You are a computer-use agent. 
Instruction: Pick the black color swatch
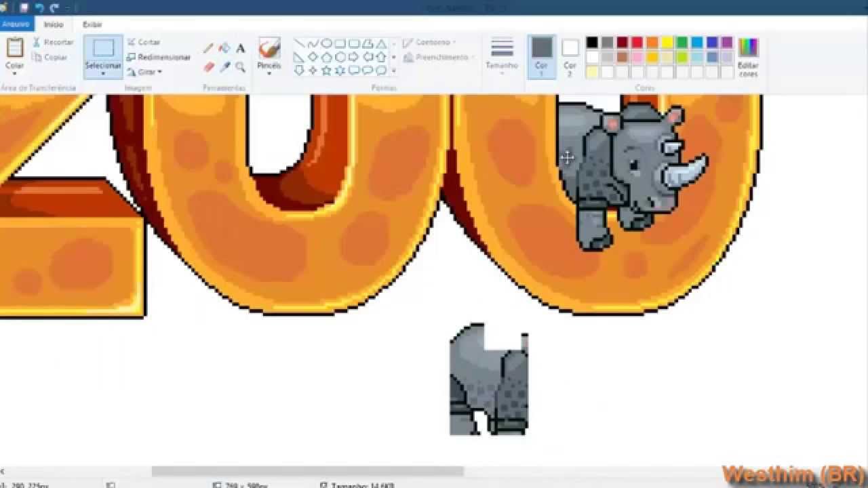point(592,43)
